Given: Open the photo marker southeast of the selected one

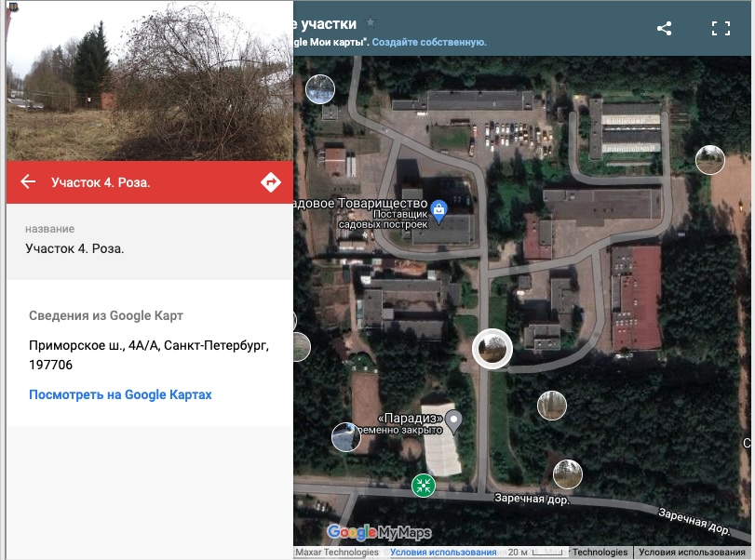Looking at the screenshot, I should [x=552, y=406].
